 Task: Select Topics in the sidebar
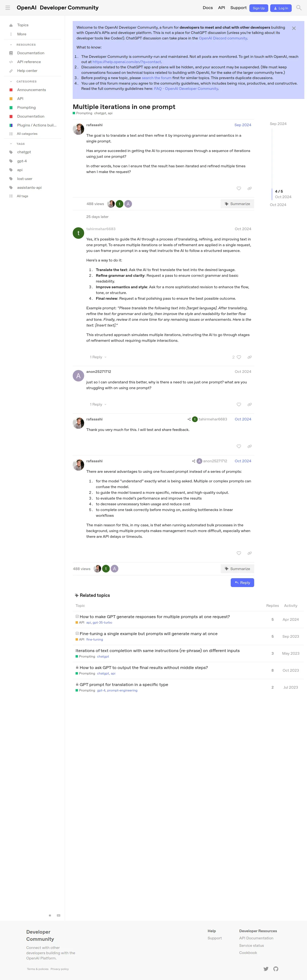23,25
